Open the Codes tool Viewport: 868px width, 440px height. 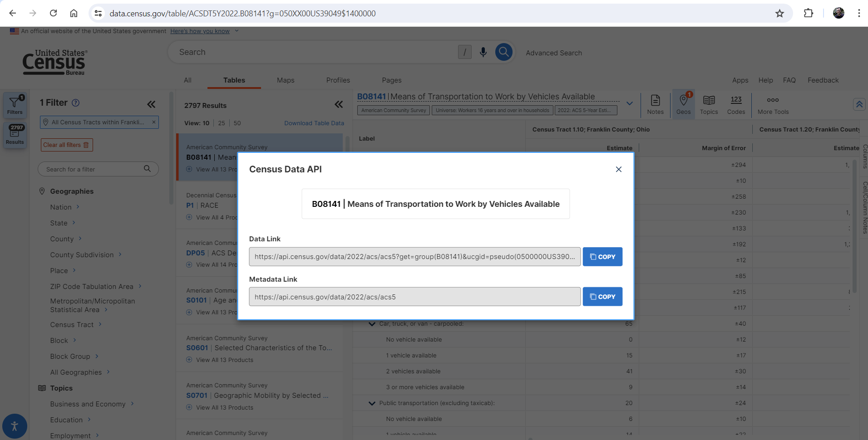coord(736,104)
